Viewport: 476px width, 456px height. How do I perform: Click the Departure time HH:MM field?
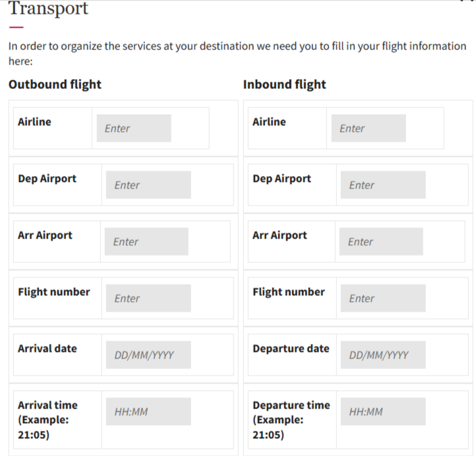tap(382, 412)
